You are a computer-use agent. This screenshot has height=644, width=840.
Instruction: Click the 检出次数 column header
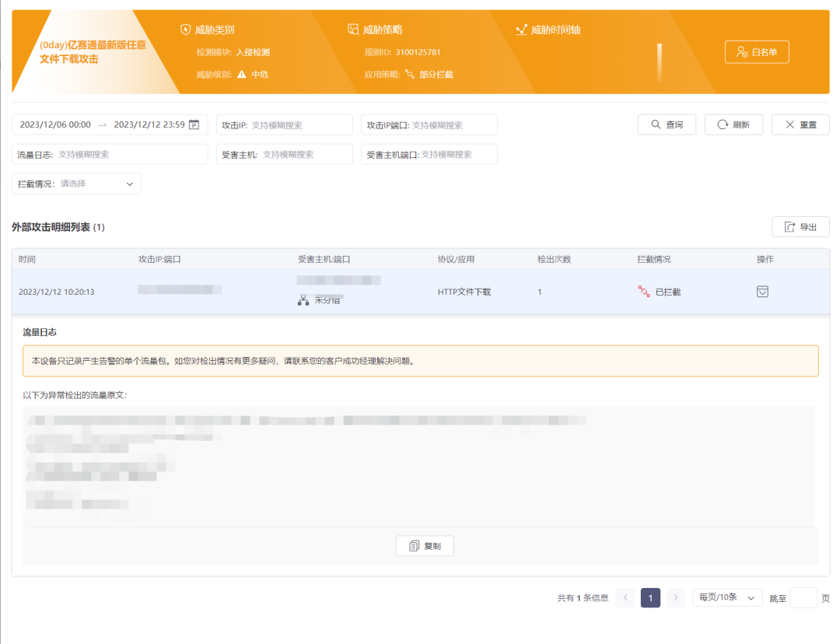point(555,259)
